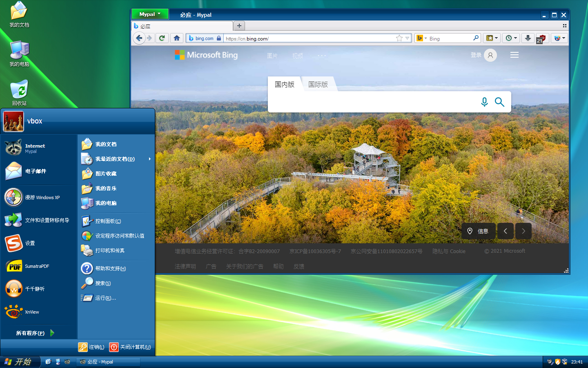
Task: Open 帮助和支持 in the Start menu
Action: pos(116,268)
